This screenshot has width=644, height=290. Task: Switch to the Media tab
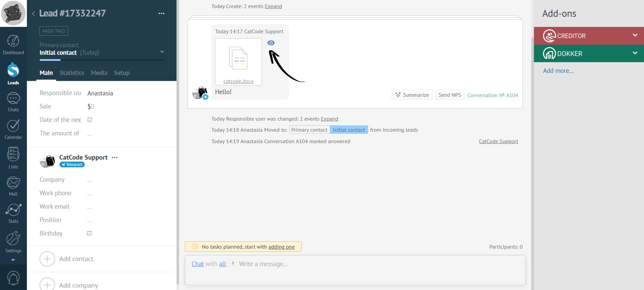tap(99, 73)
